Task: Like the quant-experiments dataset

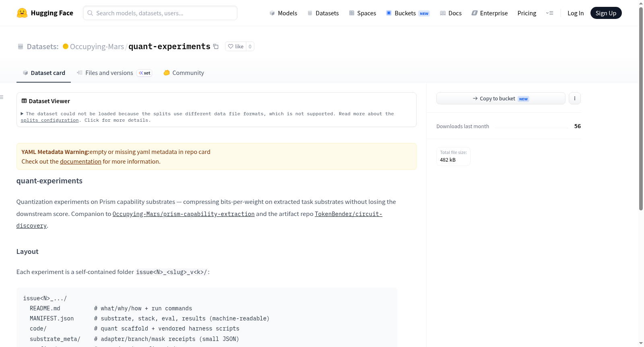Action: (x=236, y=46)
